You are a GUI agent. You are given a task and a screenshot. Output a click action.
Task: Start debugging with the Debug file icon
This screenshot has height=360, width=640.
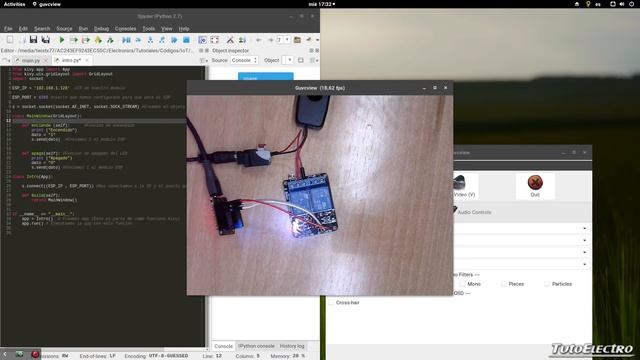[x=127, y=40]
